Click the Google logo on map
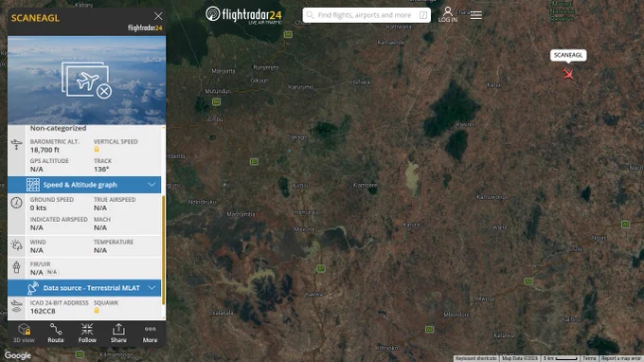This screenshot has width=644, height=362. pyautogui.click(x=18, y=355)
